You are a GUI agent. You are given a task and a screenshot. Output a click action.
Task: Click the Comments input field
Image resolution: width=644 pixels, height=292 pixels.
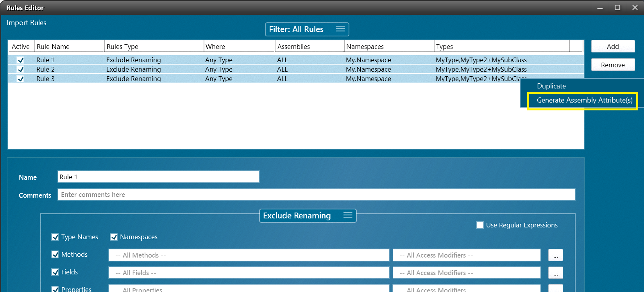pos(316,195)
